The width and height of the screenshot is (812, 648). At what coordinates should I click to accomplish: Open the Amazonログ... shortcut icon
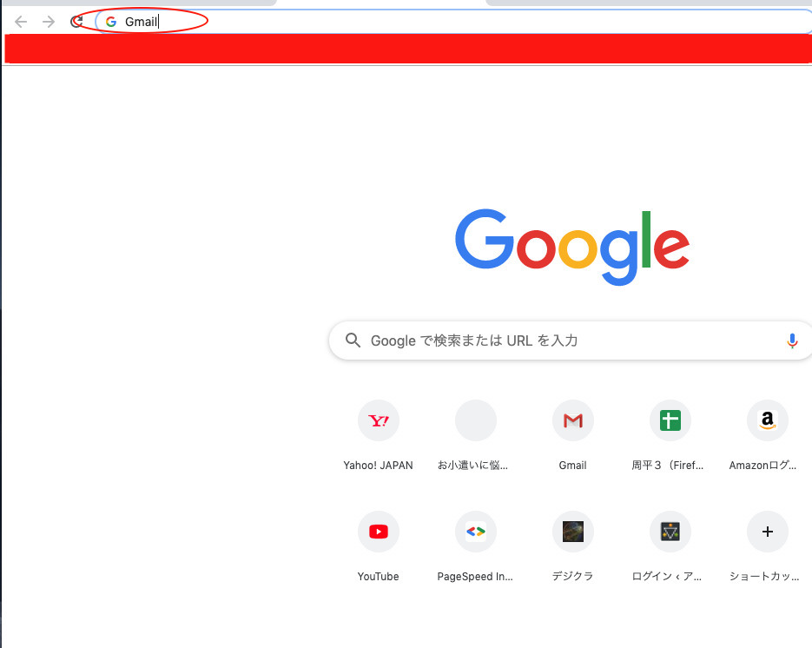[x=768, y=420]
